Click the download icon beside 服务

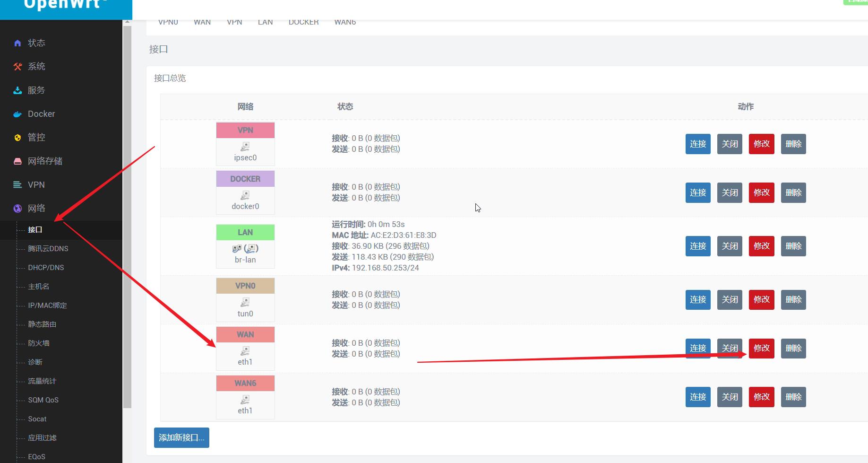click(17, 90)
